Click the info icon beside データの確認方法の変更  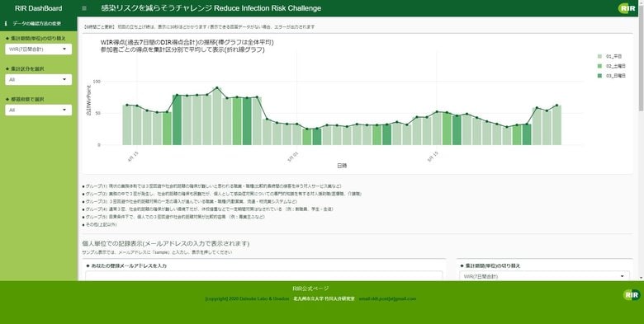(6, 24)
